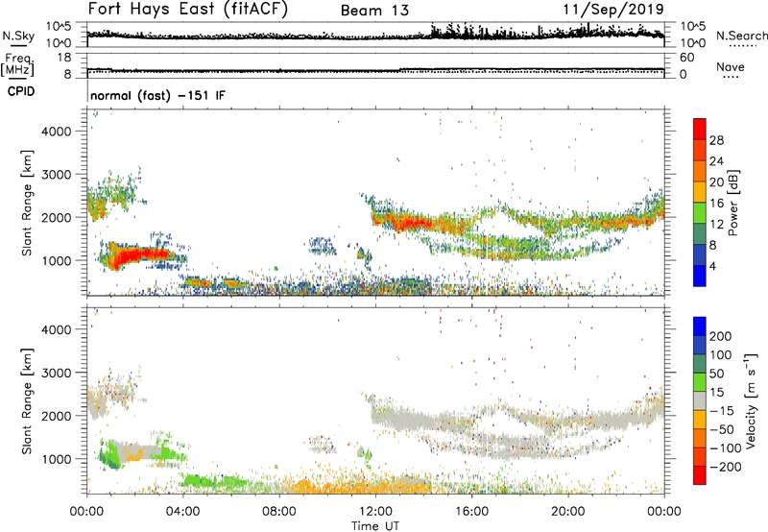This screenshot has width=768, height=532.
Task: Click the red top segment of Power color bar
Action: (700, 129)
